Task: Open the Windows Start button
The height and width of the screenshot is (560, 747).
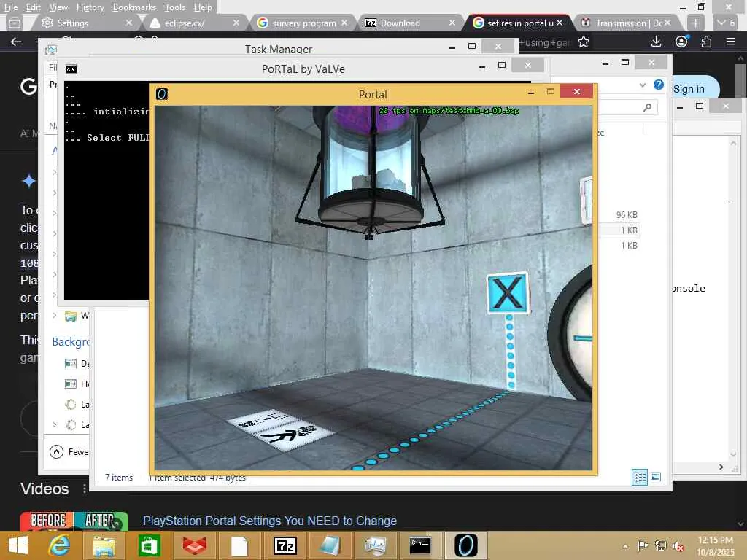Action: click(18, 545)
